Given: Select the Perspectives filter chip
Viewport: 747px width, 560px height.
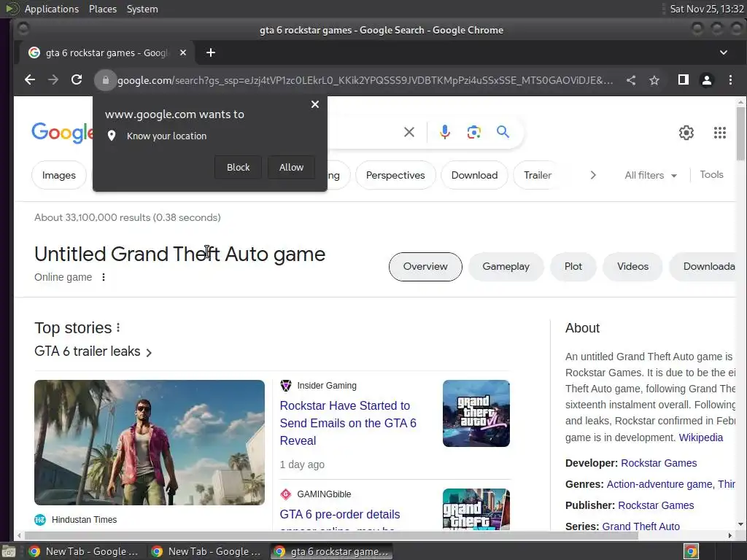Looking at the screenshot, I should (395, 175).
